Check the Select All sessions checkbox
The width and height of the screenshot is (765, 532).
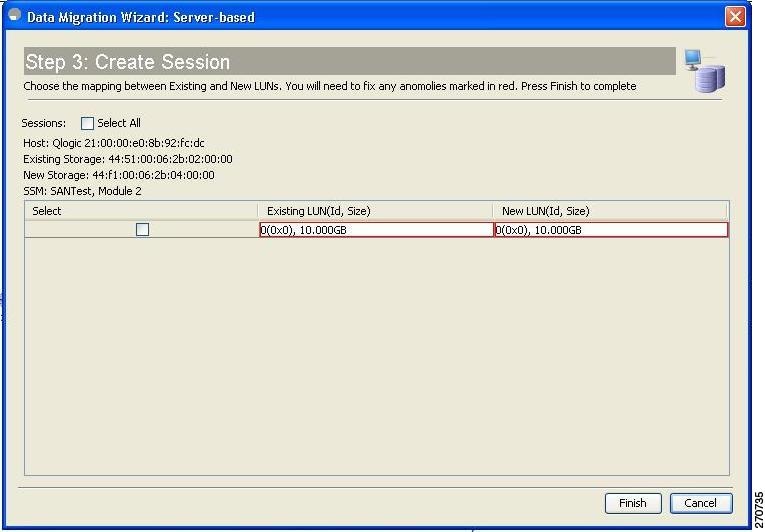(87, 123)
